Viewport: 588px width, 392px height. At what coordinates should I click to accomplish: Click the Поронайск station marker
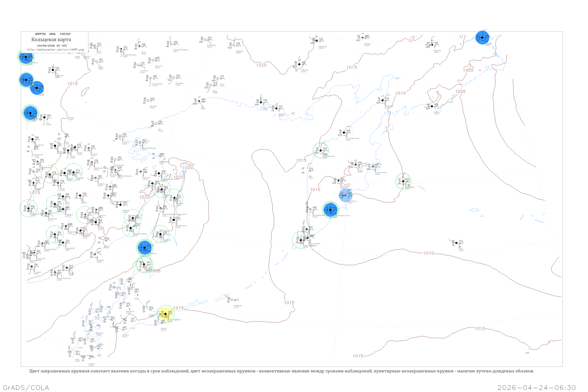(161, 234)
